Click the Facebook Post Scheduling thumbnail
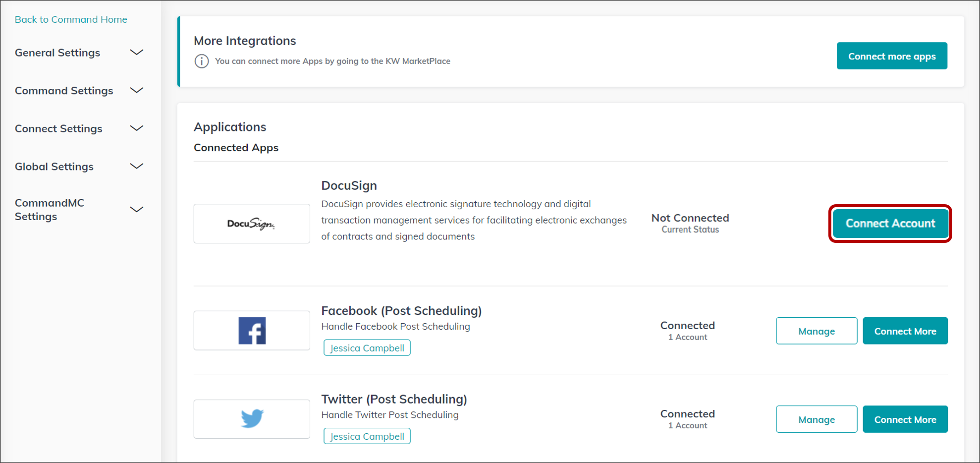The width and height of the screenshot is (980, 463). coord(252,330)
